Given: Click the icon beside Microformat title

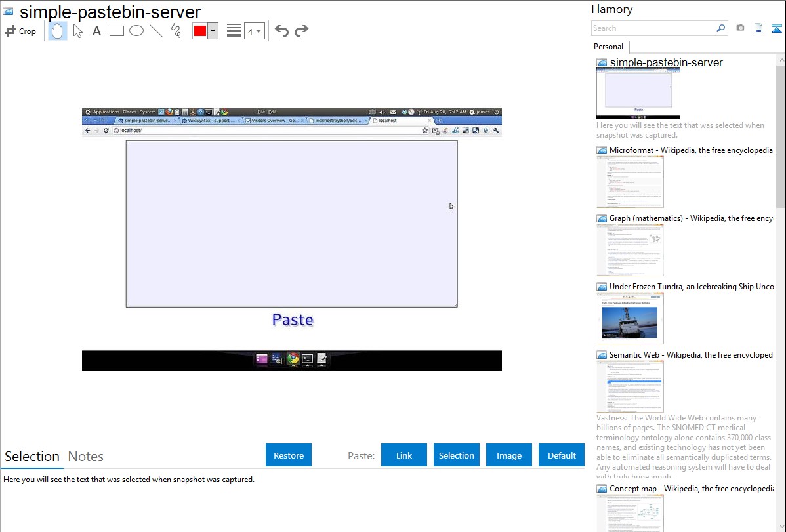Looking at the screenshot, I should click(x=602, y=150).
